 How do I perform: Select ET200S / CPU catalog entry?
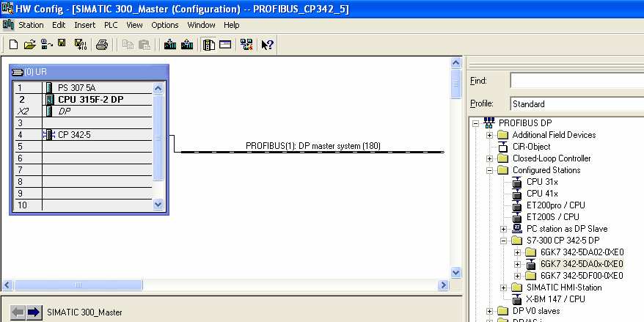553,217
